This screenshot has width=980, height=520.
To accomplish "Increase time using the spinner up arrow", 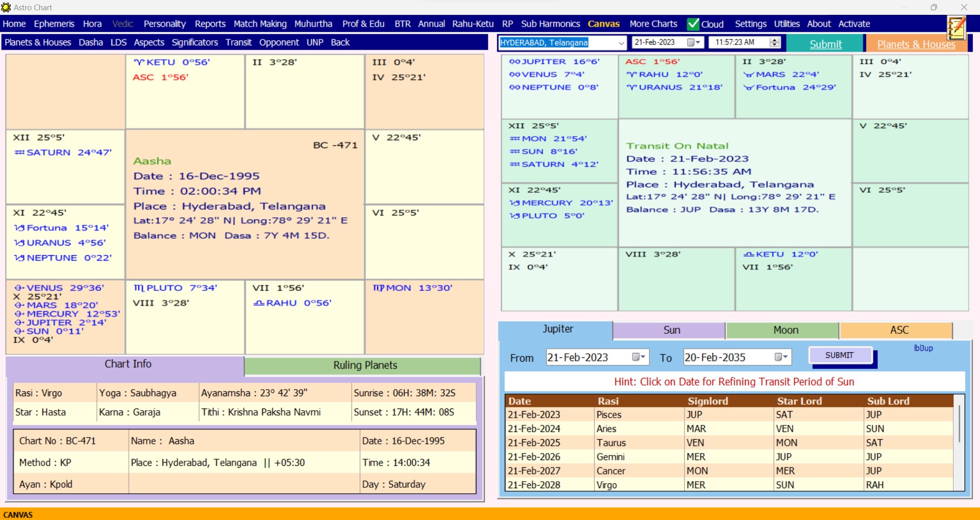I will (775, 40).
